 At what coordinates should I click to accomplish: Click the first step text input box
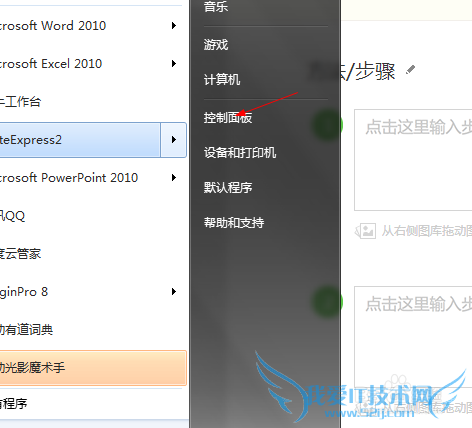pos(413,160)
